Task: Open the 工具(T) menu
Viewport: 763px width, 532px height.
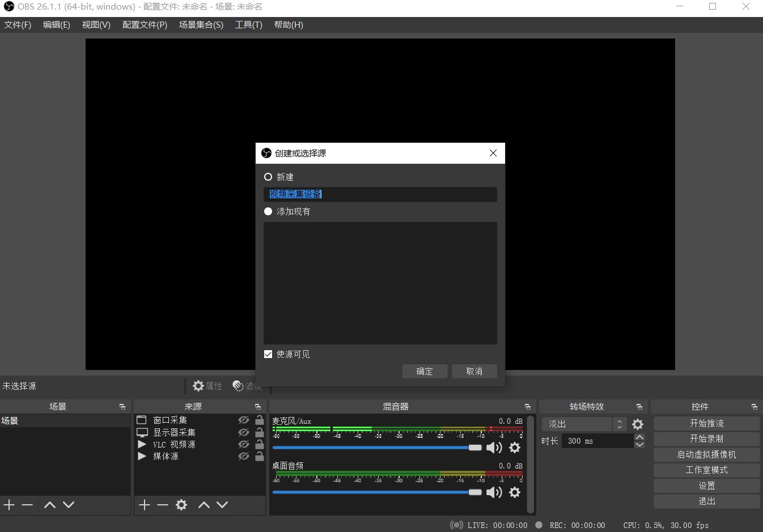Action: (248, 25)
